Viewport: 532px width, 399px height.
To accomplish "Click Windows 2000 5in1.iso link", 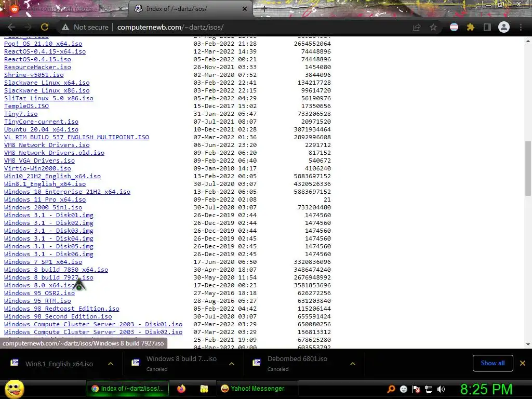I will (43, 207).
